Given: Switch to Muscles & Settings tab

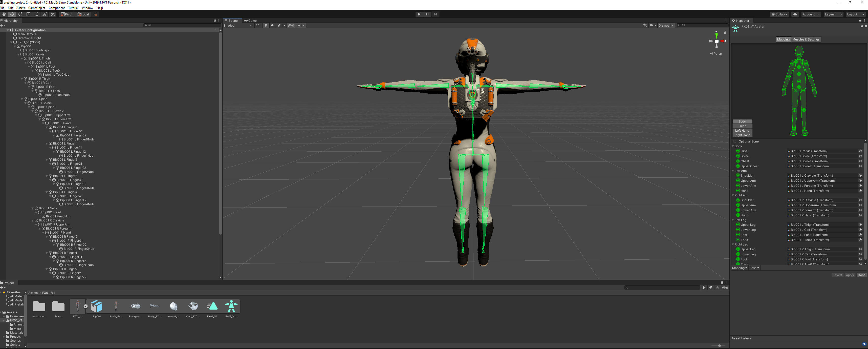Looking at the screenshot, I should pos(806,39).
